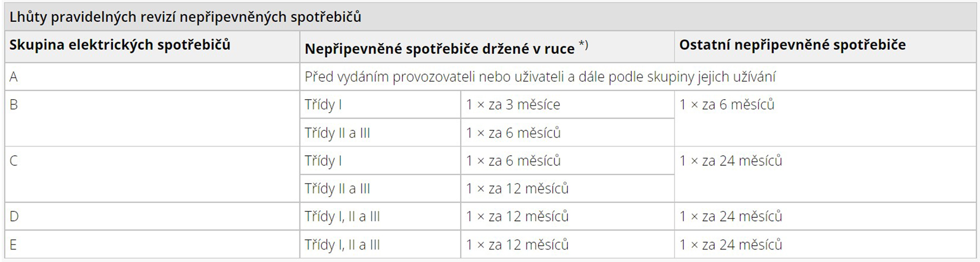Click the footnote asterisk after "v ruce"
This screenshot has height=262, width=980.
click(x=583, y=45)
